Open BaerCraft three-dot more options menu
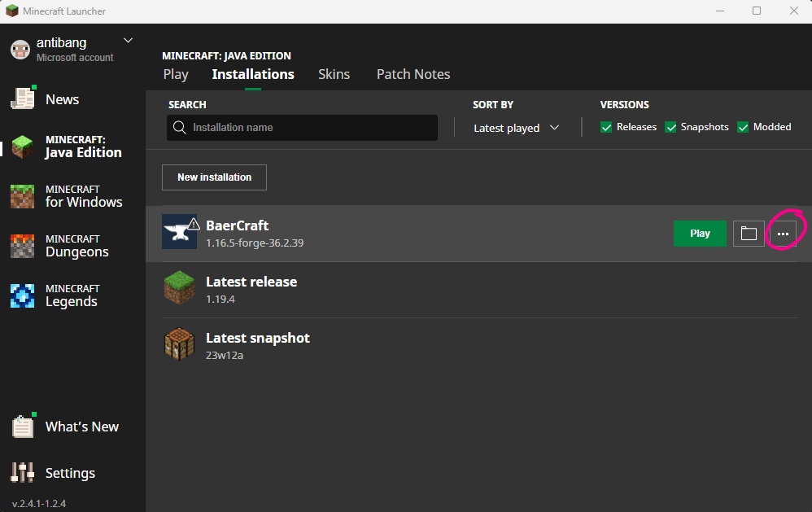This screenshot has width=812, height=512. [x=783, y=234]
